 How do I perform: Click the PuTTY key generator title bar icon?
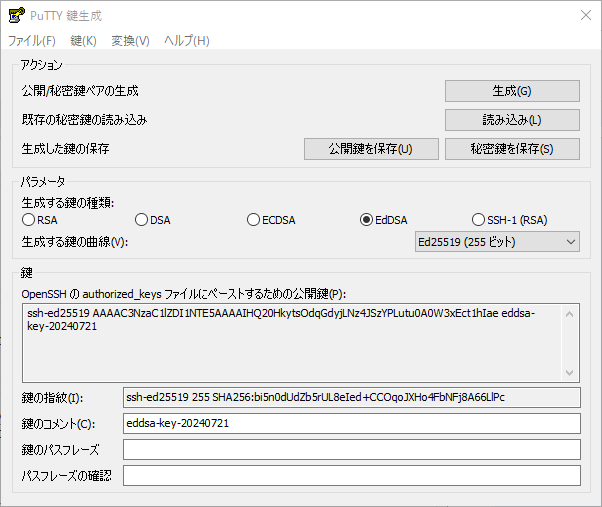tap(16, 15)
